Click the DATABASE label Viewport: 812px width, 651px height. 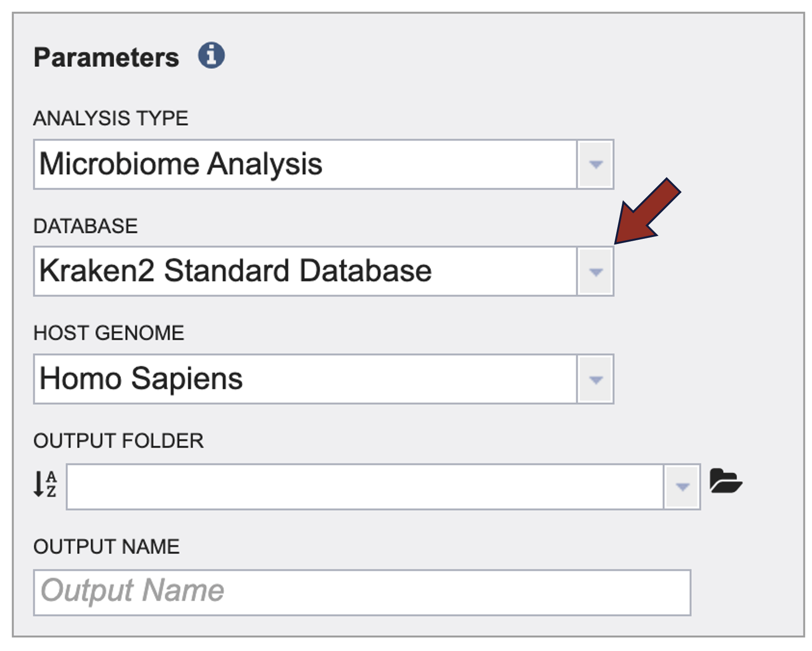(x=86, y=226)
